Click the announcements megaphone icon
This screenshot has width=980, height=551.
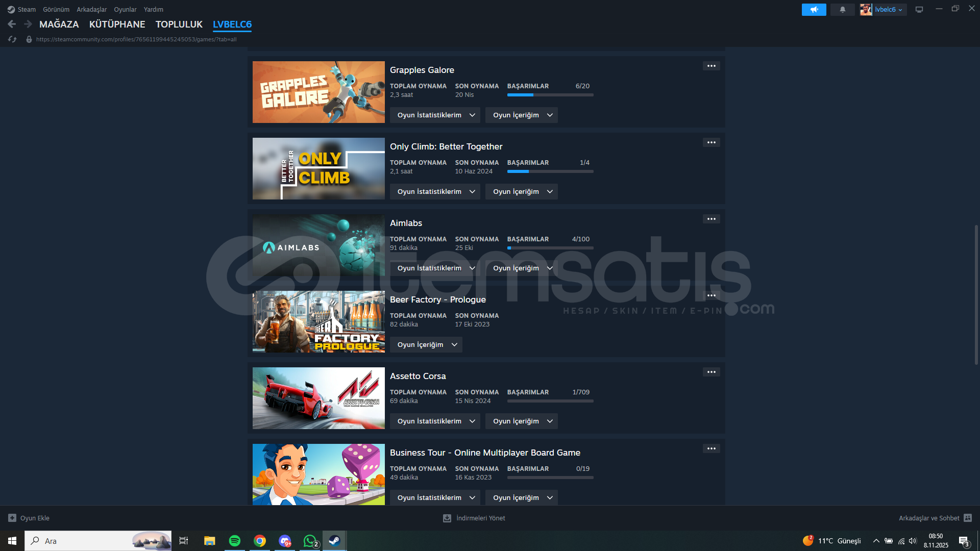point(814,10)
